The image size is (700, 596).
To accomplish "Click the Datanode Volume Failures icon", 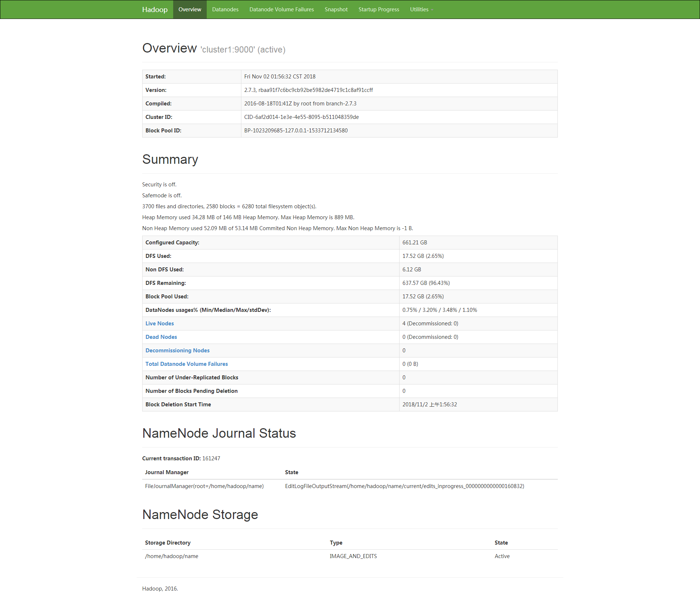I will (282, 9).
